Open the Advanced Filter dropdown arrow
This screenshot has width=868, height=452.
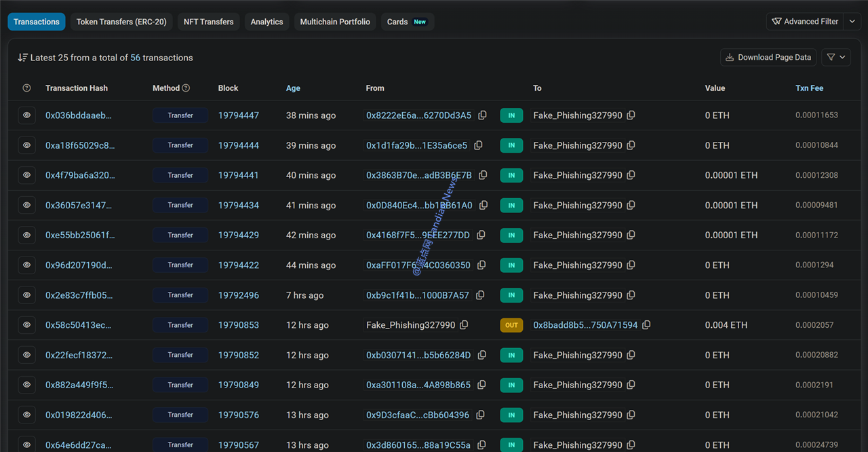[x=852, y=22]
